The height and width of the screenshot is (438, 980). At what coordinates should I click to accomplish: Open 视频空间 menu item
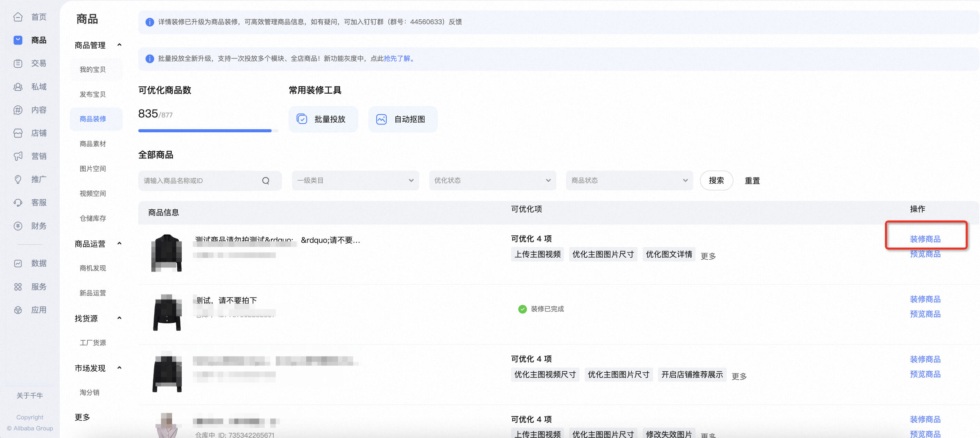pos(93,193)
